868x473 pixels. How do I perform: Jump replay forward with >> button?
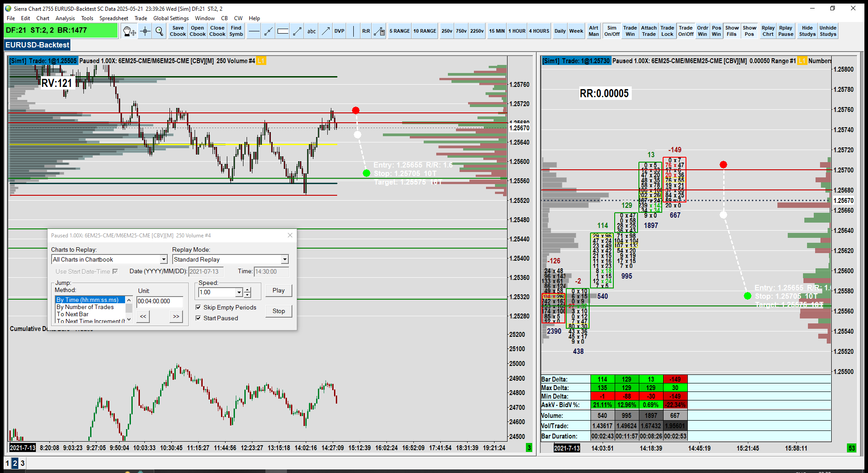(x=176, y=316)
